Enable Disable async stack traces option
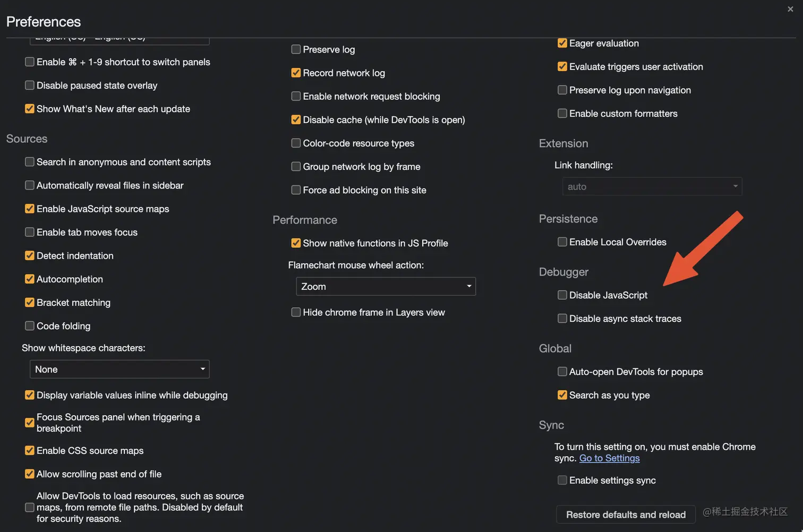Screen dimensions: 803x532 click(x=562, y=319)
